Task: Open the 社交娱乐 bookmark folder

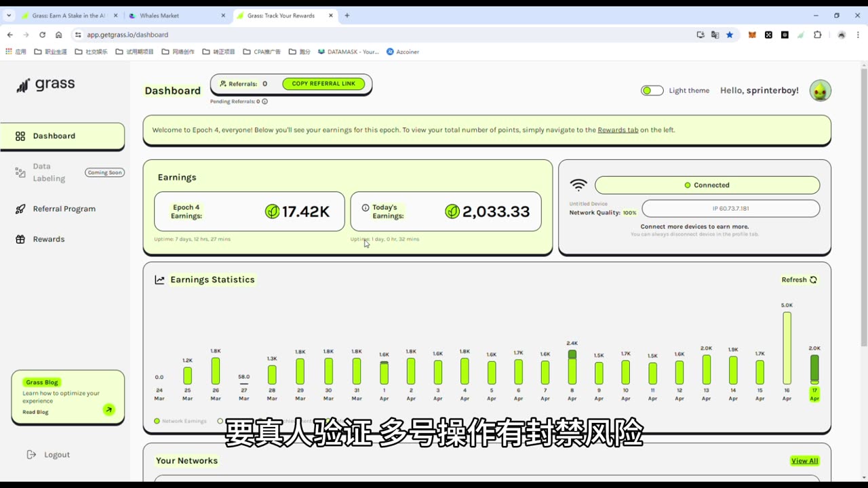Action: [x=92, y=52]
